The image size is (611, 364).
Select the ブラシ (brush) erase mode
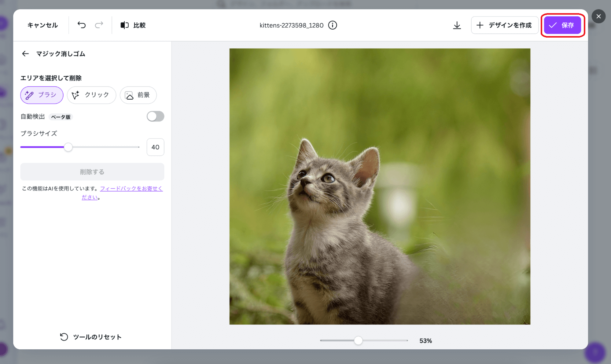coord(42,95)
